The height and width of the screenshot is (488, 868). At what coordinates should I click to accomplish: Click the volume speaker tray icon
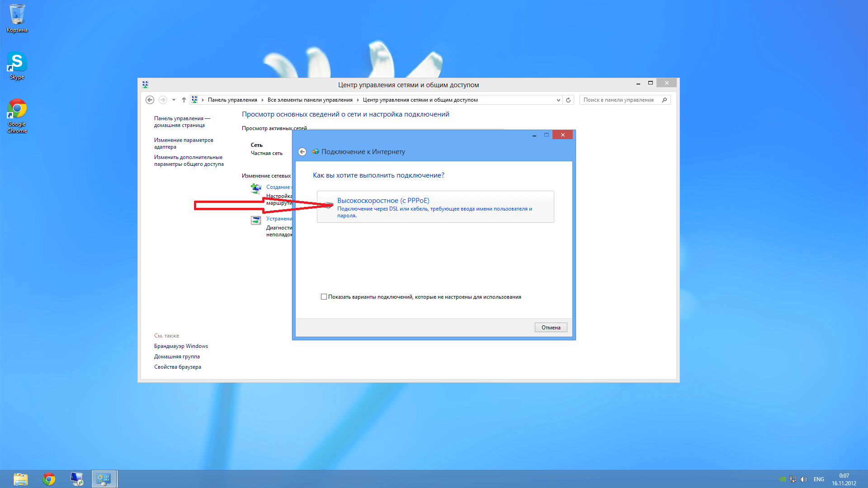803,479
